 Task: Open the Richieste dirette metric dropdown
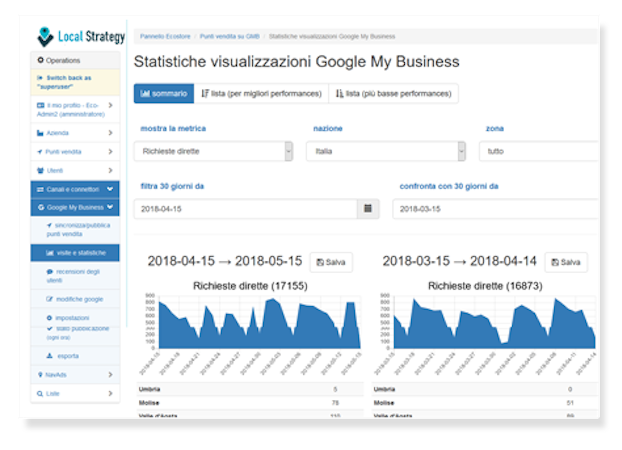click(x=213, y=151)
